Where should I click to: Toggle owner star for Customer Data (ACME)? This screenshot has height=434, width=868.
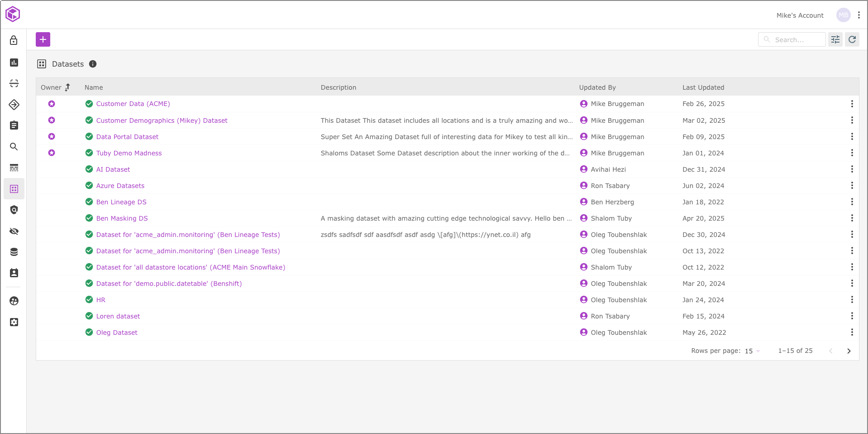click(52, 104)
